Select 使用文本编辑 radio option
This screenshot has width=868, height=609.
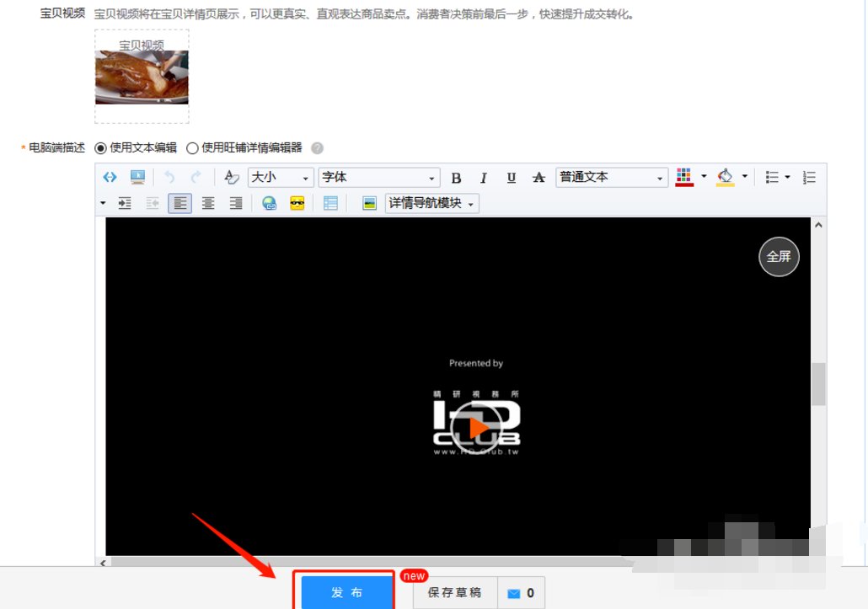100,148
